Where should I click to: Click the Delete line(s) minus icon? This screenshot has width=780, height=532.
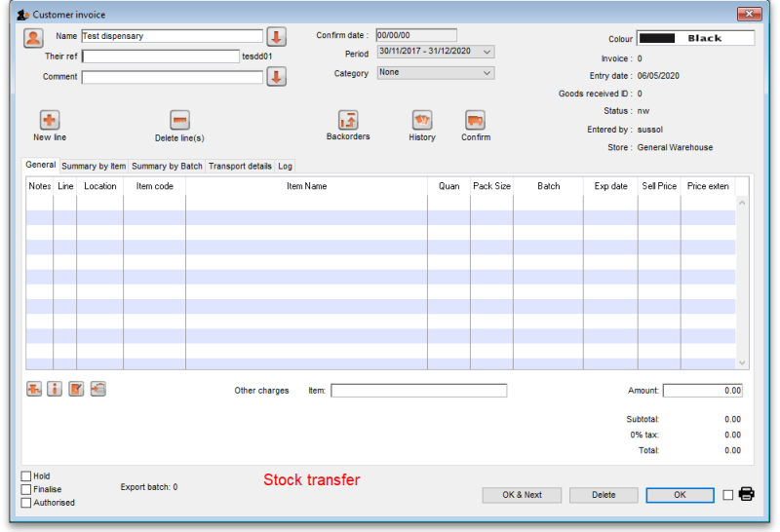coord(179,120)
